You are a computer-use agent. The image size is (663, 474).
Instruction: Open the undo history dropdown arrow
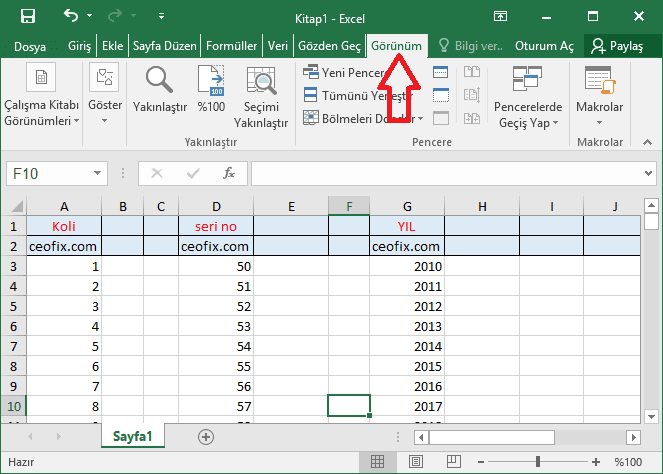[89, 16]
